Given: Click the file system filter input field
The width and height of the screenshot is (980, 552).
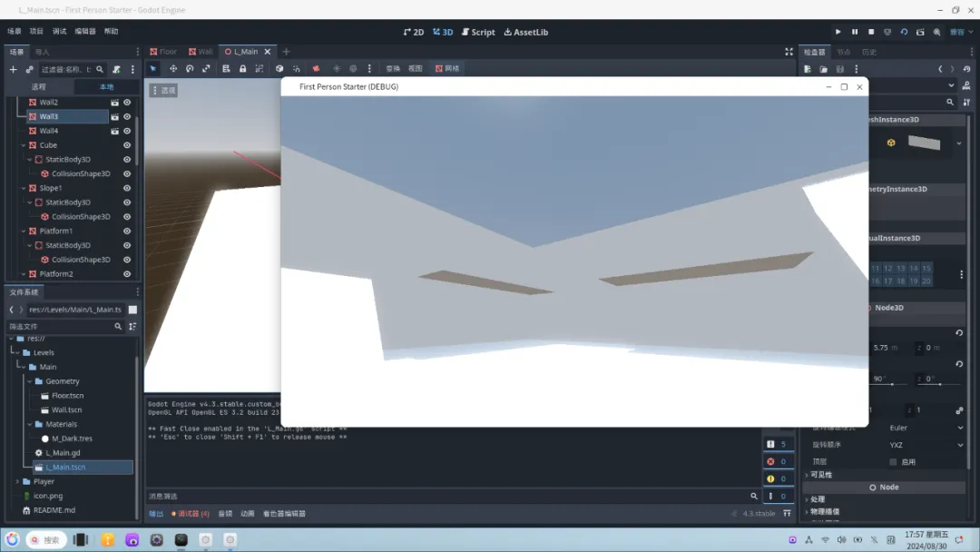Looking at the screenshot, I should click(x=65, y=326).
